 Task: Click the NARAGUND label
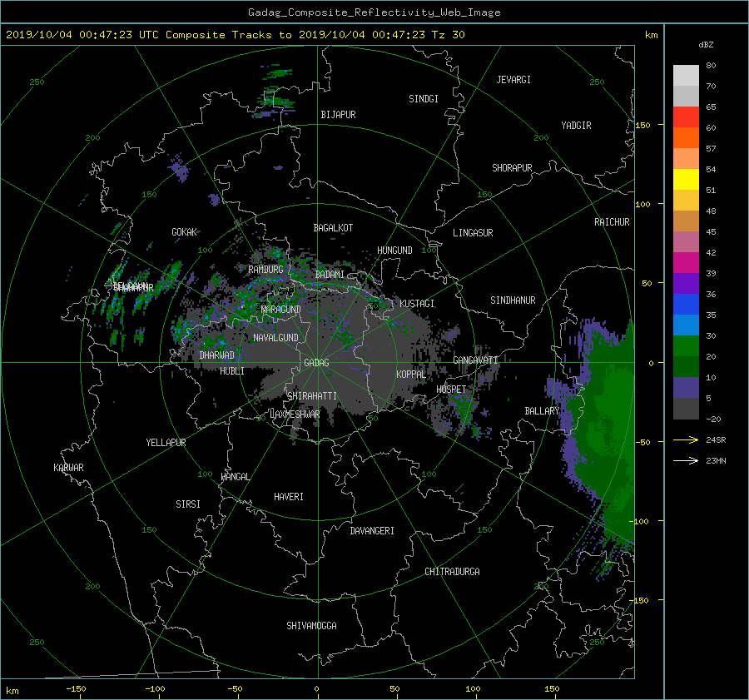click(281, 310)
